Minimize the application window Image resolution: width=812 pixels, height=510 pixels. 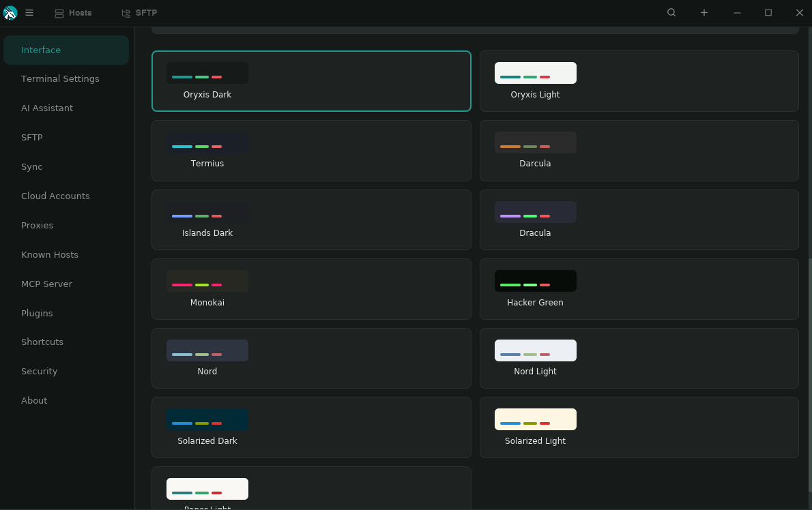pyautogui.click(x=737, y=13)
